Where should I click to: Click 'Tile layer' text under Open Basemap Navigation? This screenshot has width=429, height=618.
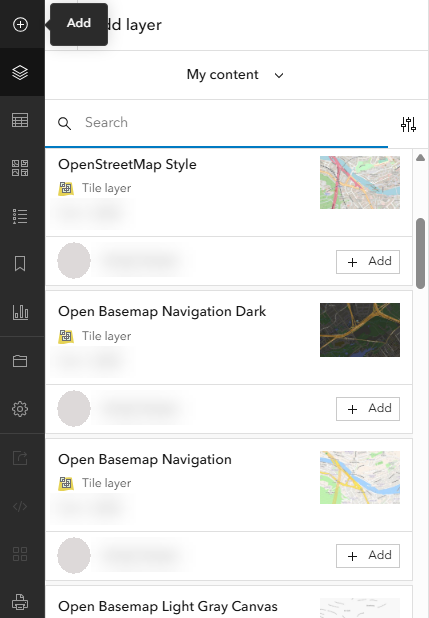pyautogui.click(x=106, y=483)
